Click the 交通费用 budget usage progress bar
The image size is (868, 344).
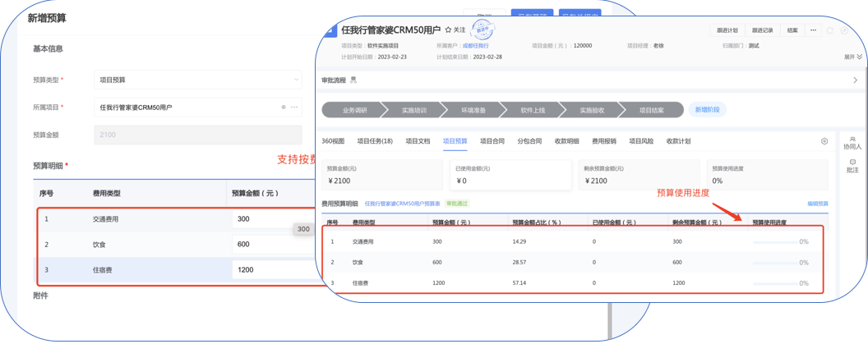[775, 242]
